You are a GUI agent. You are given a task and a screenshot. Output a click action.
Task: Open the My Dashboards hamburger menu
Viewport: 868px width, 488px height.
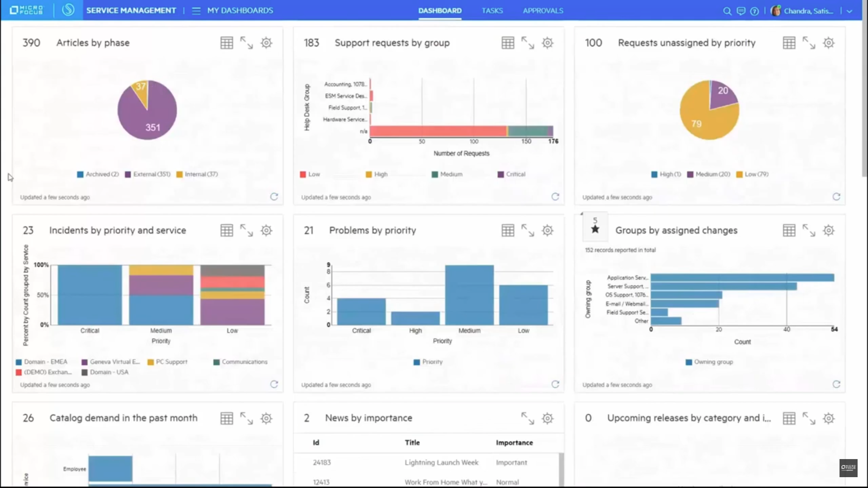pos(196,10)
